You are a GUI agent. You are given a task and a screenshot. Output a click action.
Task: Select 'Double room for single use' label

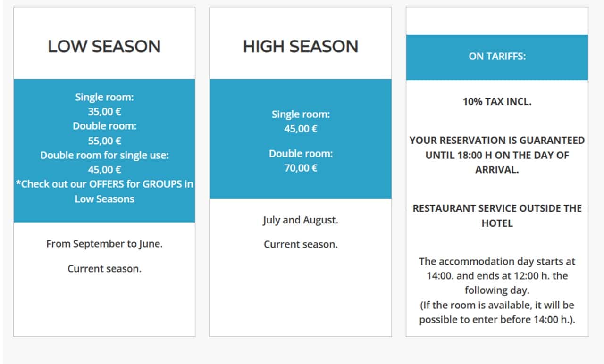tap(104, 155)
